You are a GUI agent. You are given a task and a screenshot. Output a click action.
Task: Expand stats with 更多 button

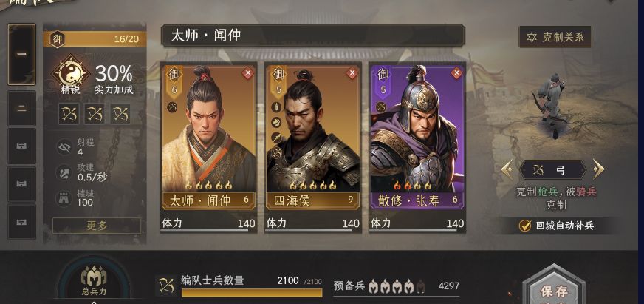(x=97, y=226)
